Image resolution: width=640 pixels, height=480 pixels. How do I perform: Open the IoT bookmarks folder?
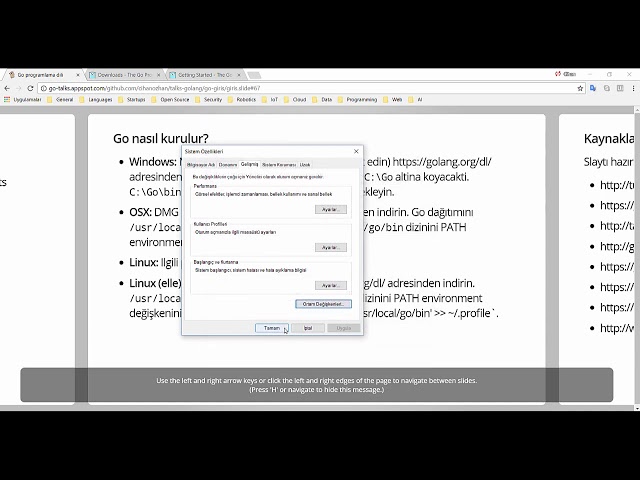[x=270, y=100]
